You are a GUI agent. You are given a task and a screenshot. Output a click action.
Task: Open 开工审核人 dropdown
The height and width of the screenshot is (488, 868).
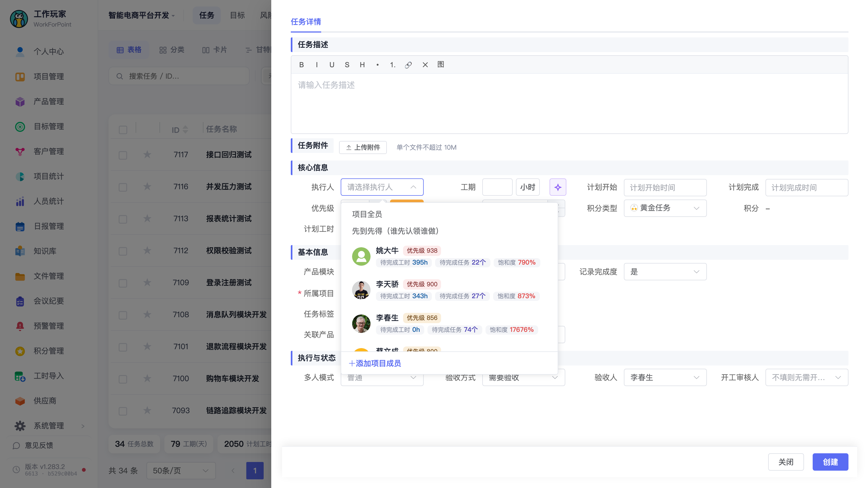point(806,378)
